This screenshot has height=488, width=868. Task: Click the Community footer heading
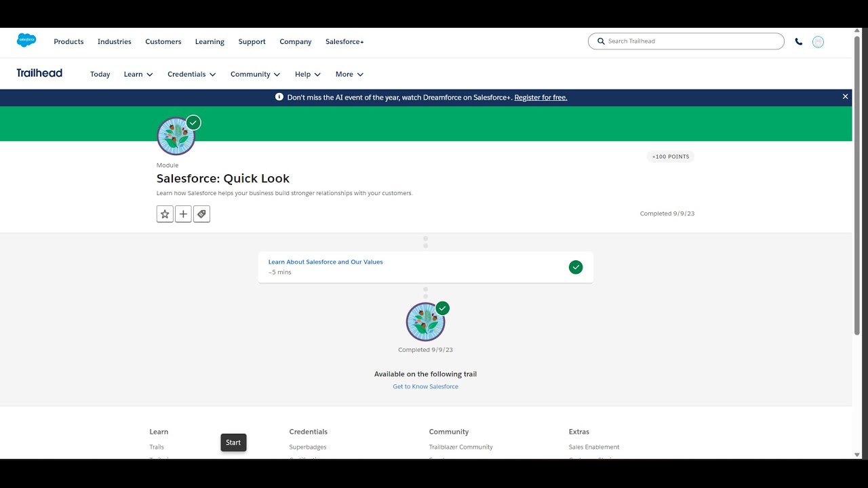point(449,432)
